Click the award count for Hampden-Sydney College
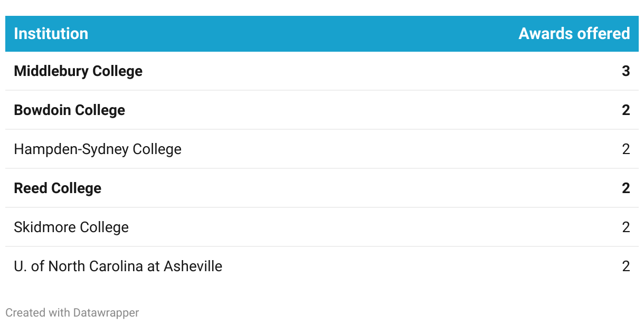 coord(626,149)
